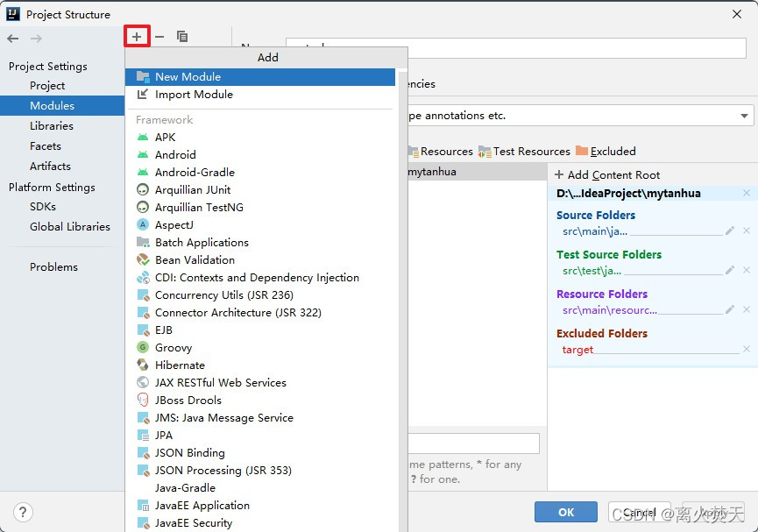Image resolution: width=758 pixels, height=532 pixels.
Task: Pick JSON Binding framework
Action: pos(260,453)
